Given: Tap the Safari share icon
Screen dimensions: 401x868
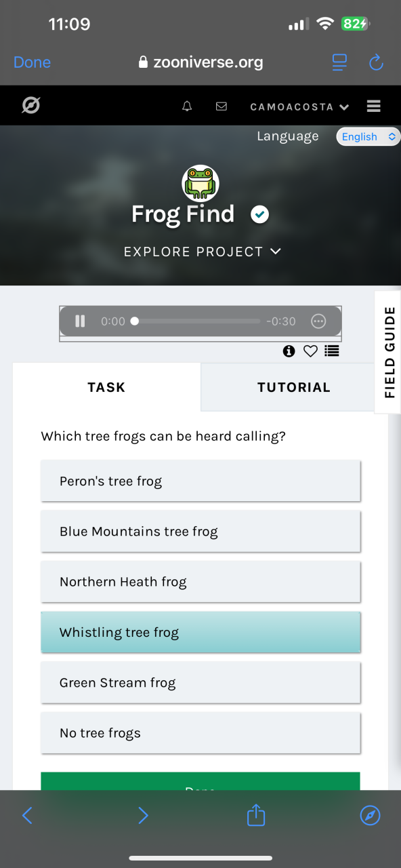Looking at the screenshot, I should tap(256, 814).
